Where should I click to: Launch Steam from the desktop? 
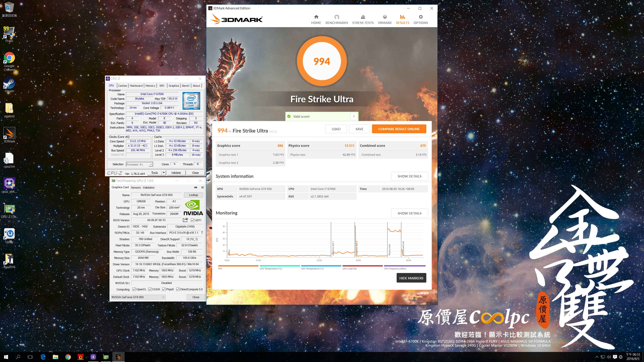pyautogui.click(x=9, y=85)
